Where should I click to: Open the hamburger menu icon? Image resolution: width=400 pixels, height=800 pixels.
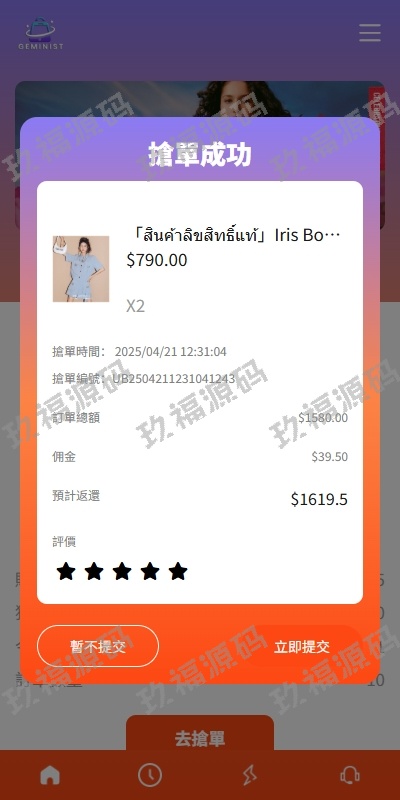(370, 33)
